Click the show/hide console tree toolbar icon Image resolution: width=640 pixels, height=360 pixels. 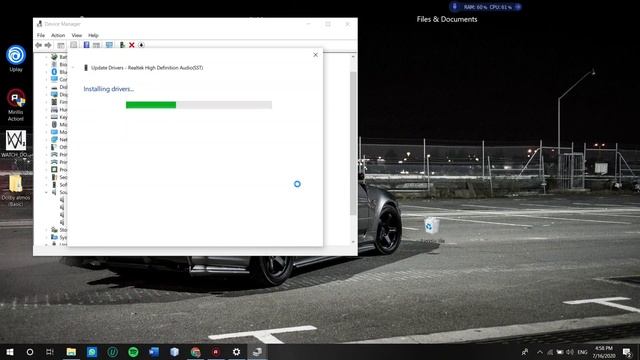click(x=61, y=45)
